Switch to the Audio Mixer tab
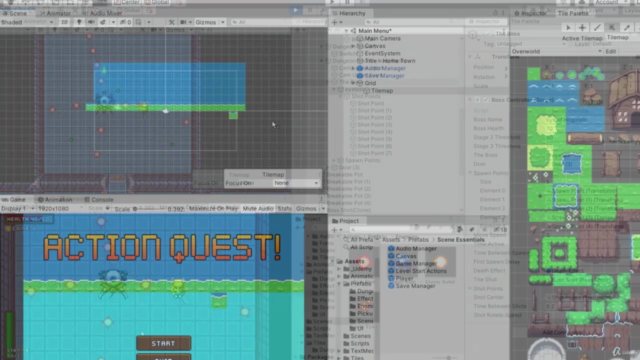The height and width of the screenshot is (360, 640). tap(102, 13)
